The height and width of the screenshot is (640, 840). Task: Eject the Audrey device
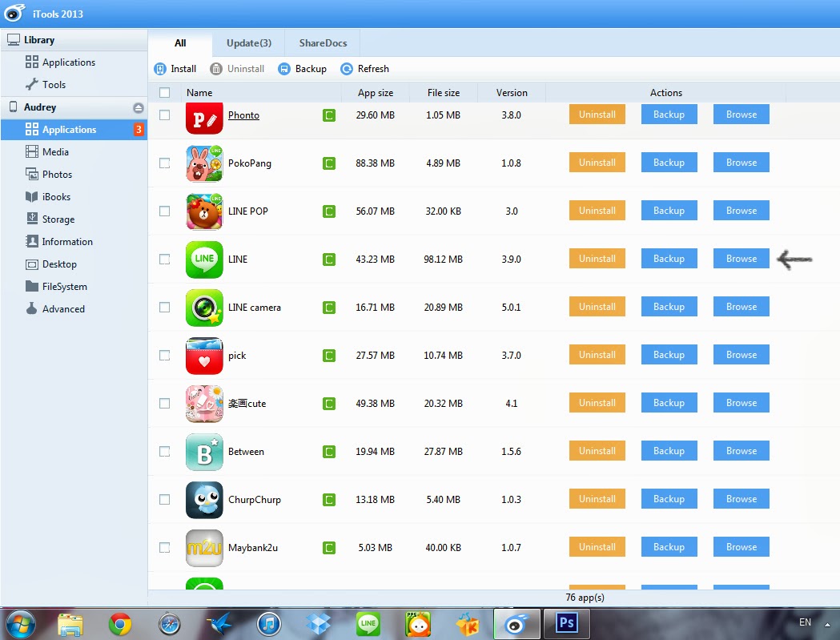pos(139,108)
